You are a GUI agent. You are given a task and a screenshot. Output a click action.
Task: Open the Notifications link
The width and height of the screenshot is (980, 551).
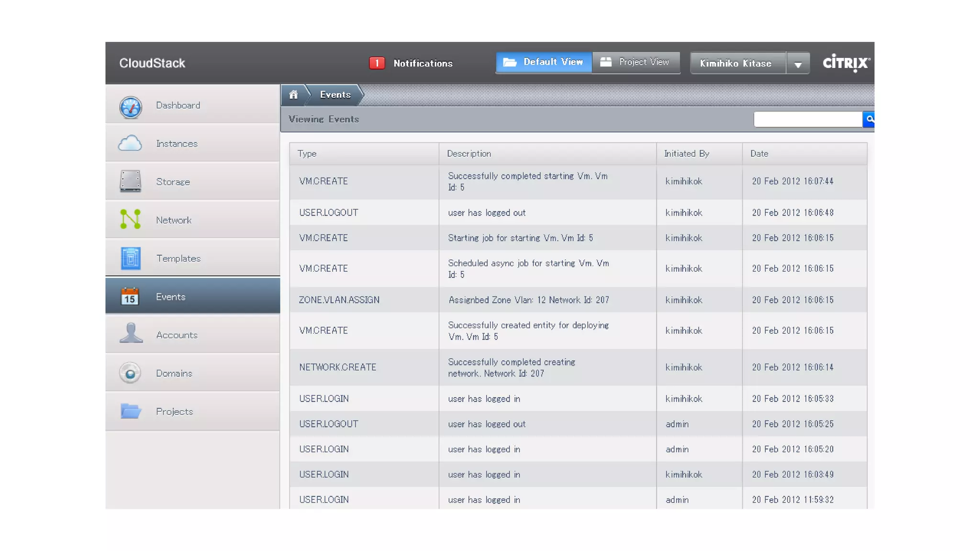[x=423, y=63]
